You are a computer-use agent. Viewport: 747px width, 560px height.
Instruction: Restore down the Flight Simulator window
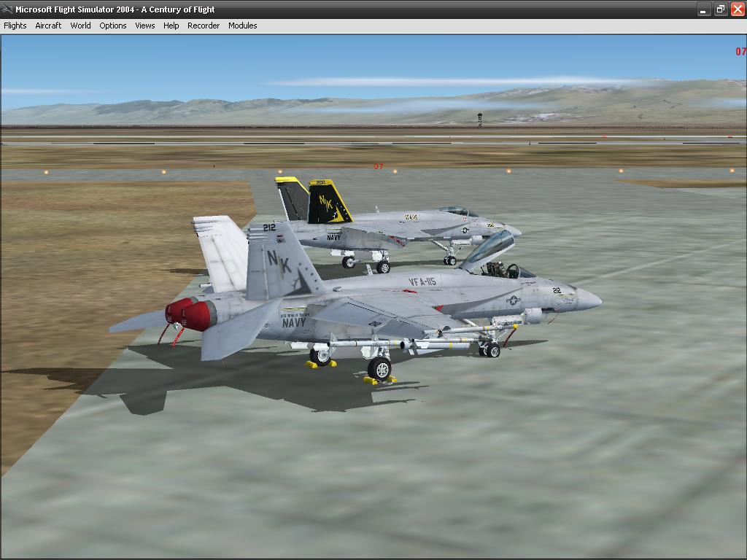point(720,9)
